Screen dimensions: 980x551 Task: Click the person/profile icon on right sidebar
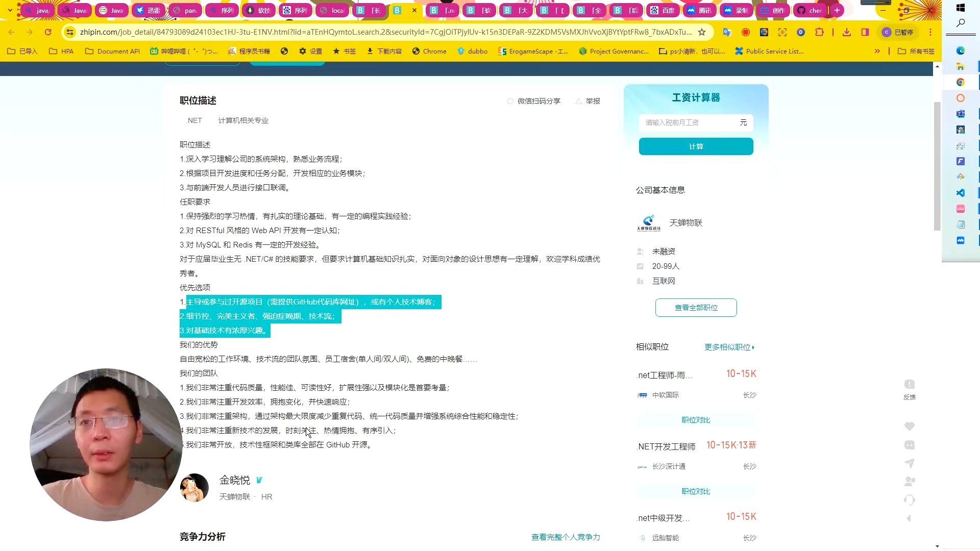coord(910,482)
